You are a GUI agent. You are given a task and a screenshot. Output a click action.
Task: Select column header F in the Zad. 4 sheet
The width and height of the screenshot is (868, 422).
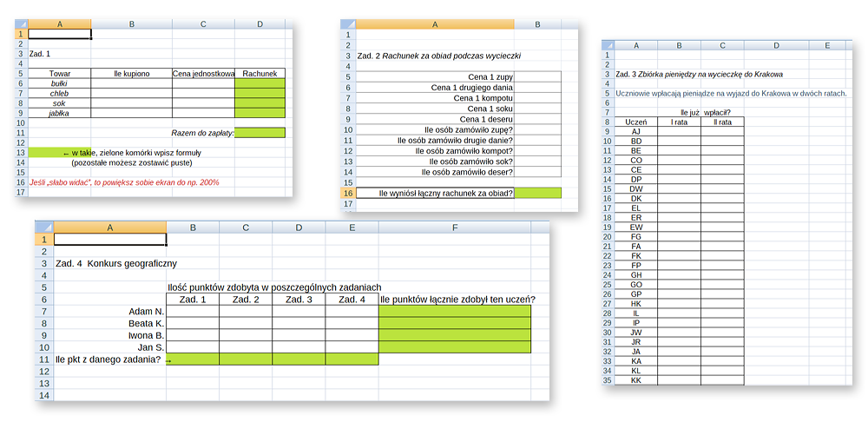point(454,227)
